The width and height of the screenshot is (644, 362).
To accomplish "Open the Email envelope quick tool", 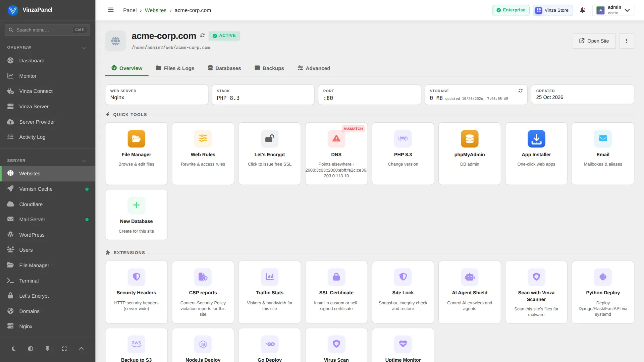I will tap(603, 139).
